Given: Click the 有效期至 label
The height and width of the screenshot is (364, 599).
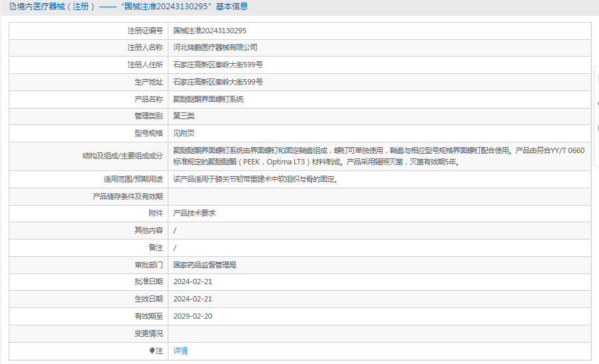Looking at the screenshot, I should [x=148, y=316].
